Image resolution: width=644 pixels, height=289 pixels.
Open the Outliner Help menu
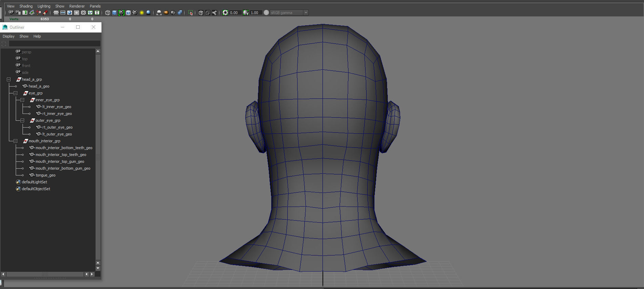(x=37, y=36)
